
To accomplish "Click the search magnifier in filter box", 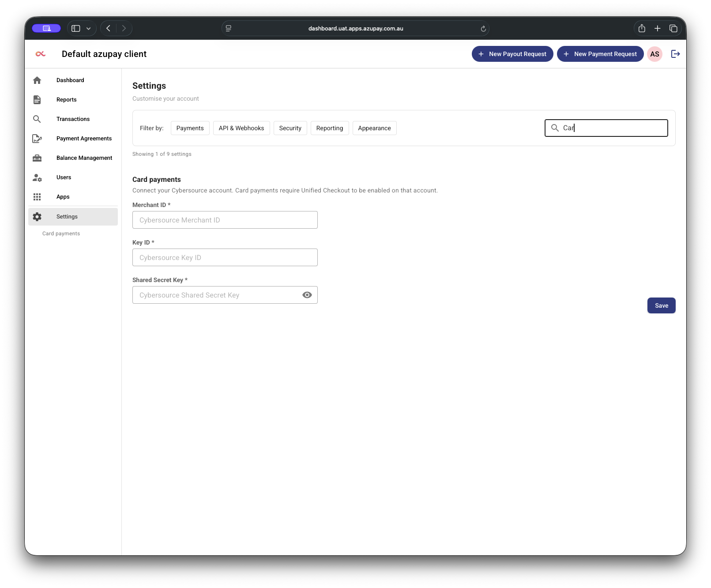I will point(555,128).
